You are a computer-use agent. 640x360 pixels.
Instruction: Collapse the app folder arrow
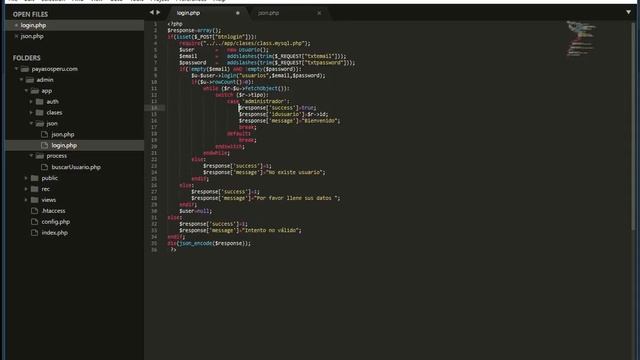[26, 91]
